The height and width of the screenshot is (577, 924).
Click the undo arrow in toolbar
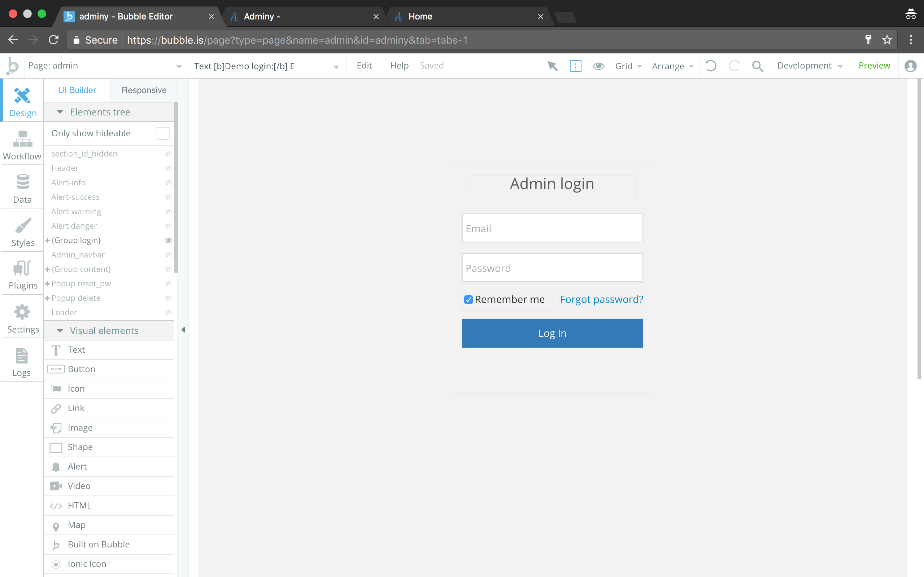tap(711, 66)
